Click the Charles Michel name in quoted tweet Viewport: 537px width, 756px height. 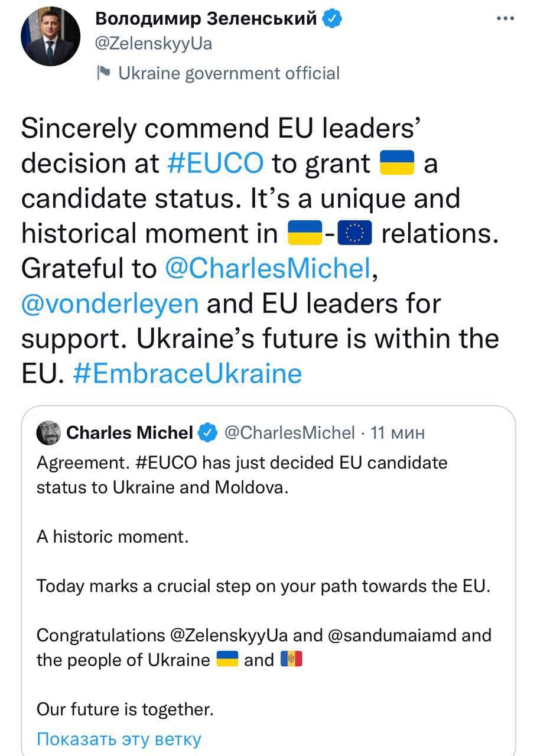(x=130, y=434)
